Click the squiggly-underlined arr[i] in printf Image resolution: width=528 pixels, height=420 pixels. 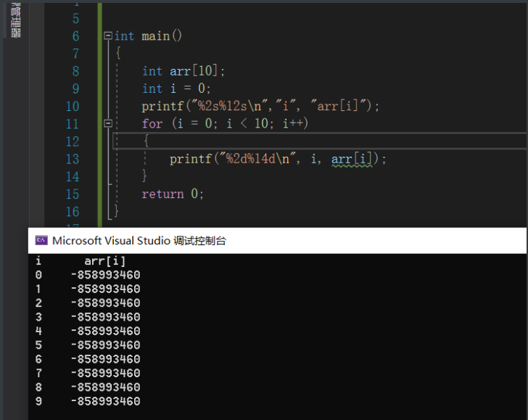[352, 159]
